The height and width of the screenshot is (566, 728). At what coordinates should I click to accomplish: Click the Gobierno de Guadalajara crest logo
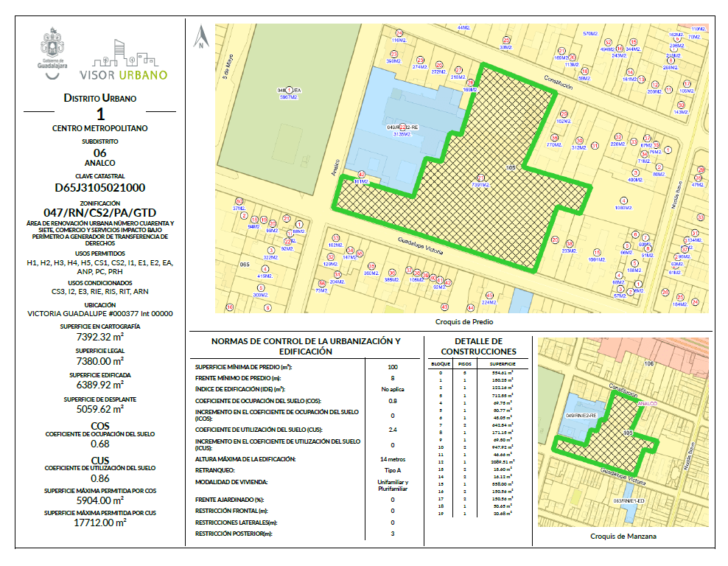point(52,49)
